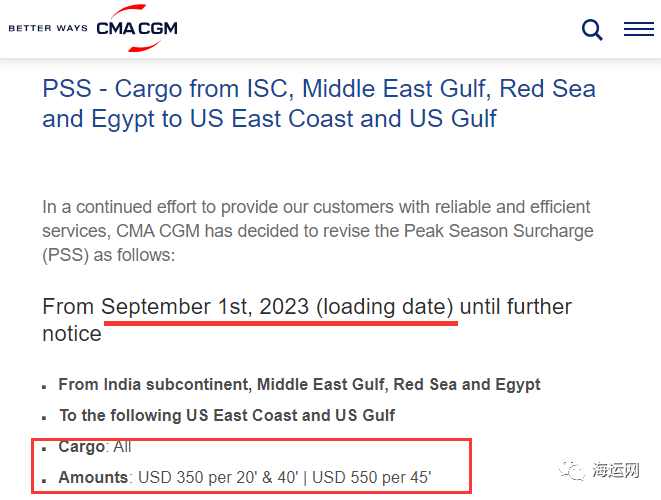Open the hamburger navigation menu
Screen dimensions: 661x500
click(638, 30)
